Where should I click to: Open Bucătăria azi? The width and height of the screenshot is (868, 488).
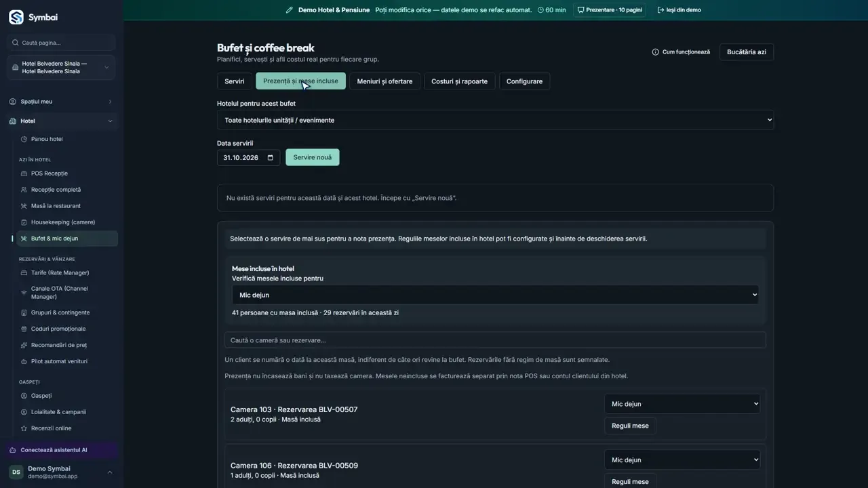coord(747,52)
